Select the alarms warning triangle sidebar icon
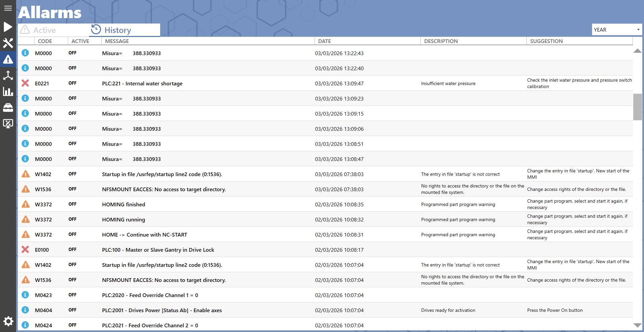This screenshot has height=332, width=644. (8, 59)
